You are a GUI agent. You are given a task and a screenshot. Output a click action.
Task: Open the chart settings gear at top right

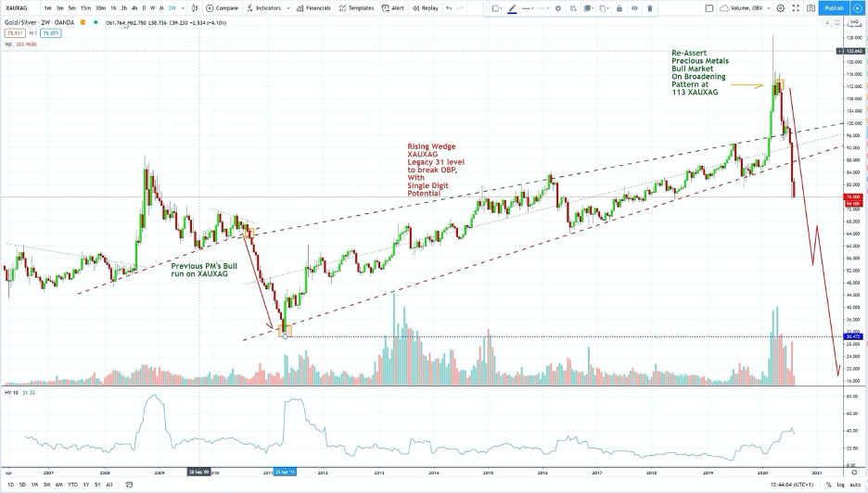pos(781,8)
